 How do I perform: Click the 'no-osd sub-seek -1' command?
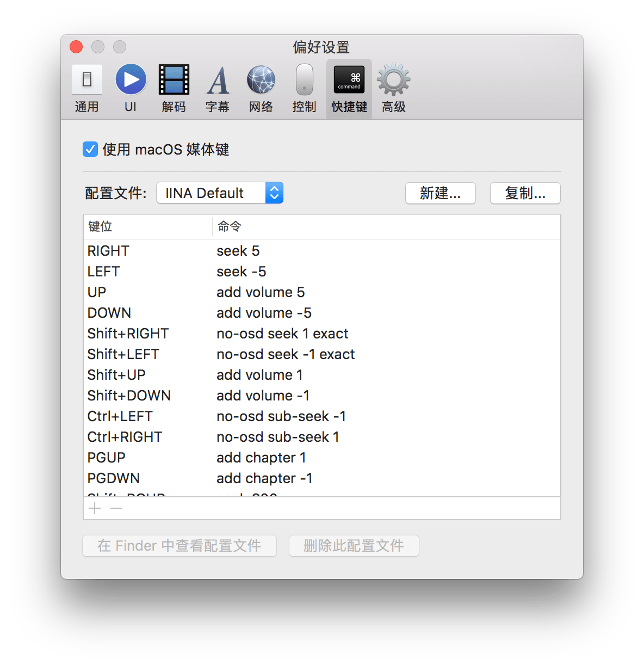(281, 416)
